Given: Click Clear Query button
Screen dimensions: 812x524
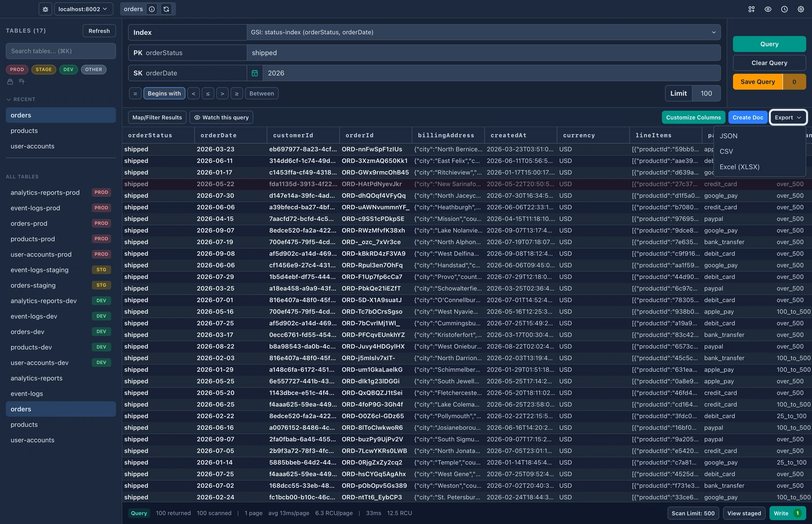Looking at the screenshot, I should pyautogui.click(x=769, y=63).
